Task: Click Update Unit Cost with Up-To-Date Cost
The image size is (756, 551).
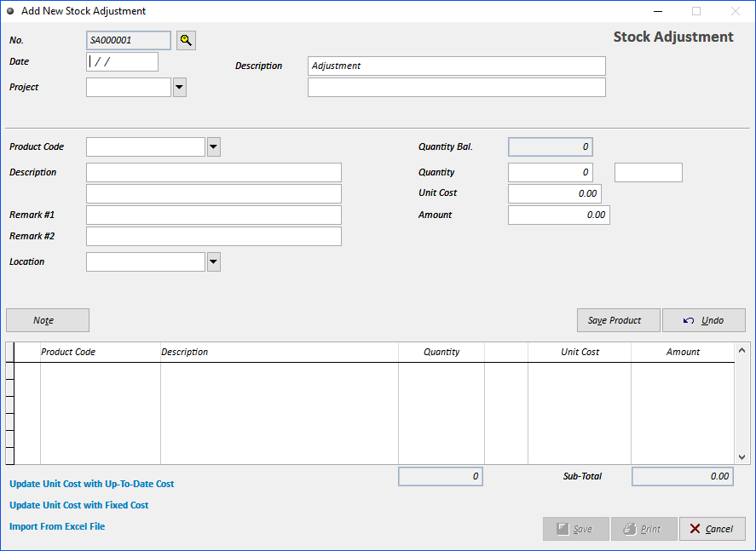Action: pos(91,484)
